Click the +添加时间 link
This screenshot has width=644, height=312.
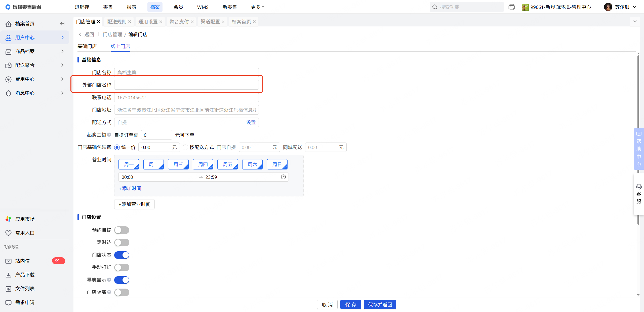tap(130, 188)
